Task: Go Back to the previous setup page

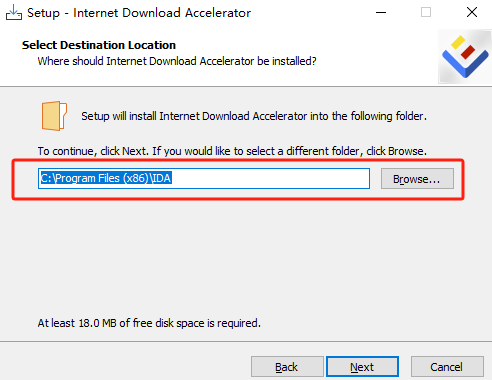Action: (x=287, y=367)
